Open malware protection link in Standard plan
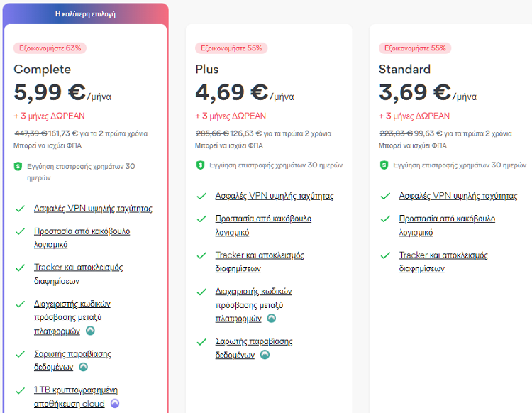 (x=447, y=226)
